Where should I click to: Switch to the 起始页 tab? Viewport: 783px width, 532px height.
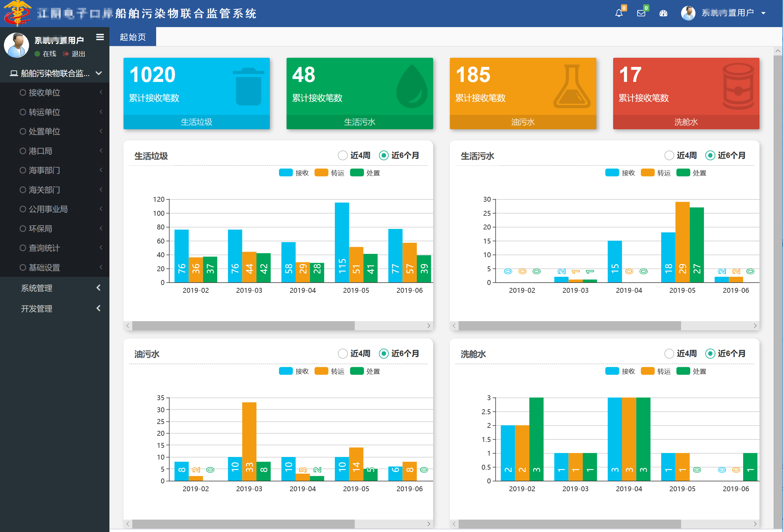133,37
